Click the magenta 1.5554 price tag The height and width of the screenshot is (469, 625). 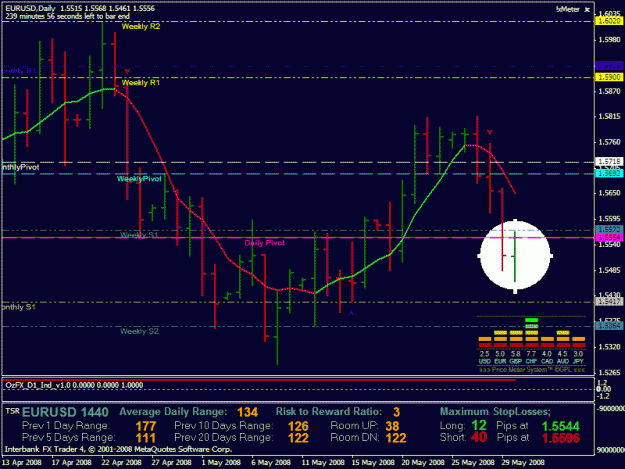click(x=609, y=237)
